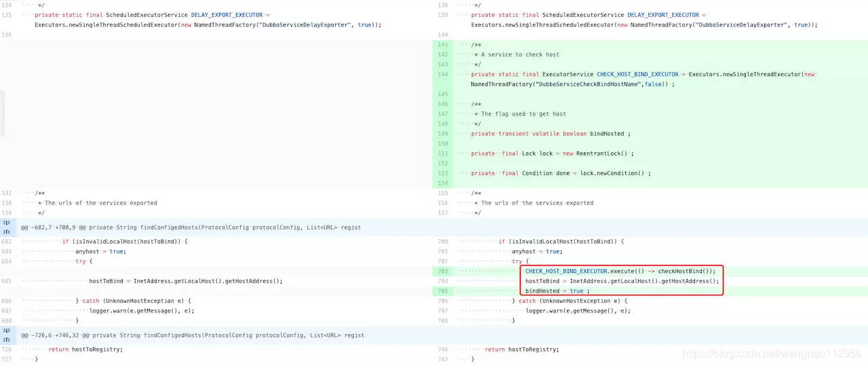This screenshot has width=868, height=366.
Task: Select line number 726
Action: tap(7, 349)
